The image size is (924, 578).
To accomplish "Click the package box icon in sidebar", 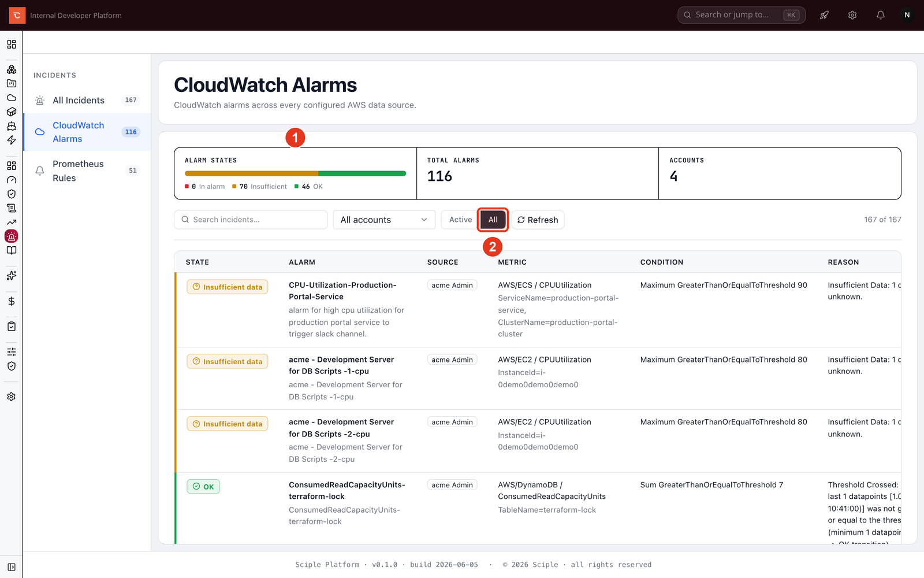I will tap(12, 112).
